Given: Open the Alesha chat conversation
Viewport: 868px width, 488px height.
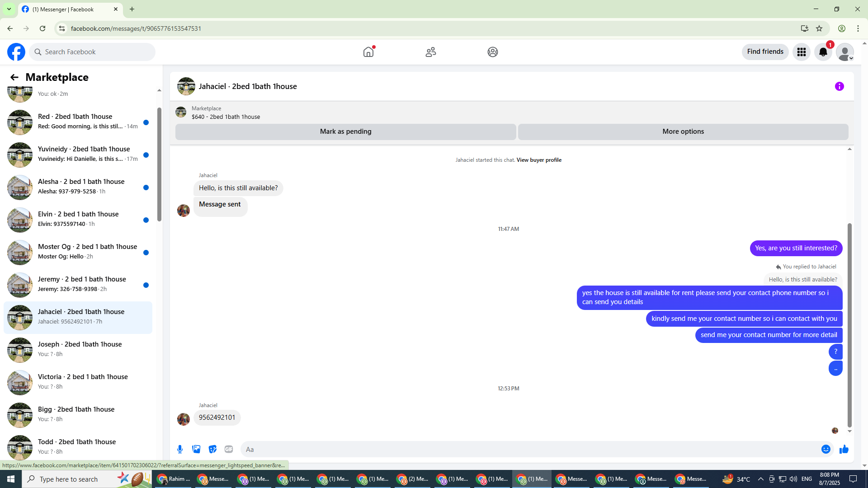Looking at the screenshot, I should tap(78, 187).
